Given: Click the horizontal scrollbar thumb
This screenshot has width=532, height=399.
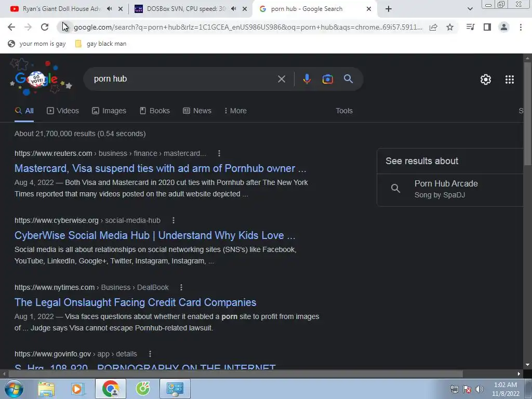Looking at the screenshot, I should coord(235,374).
